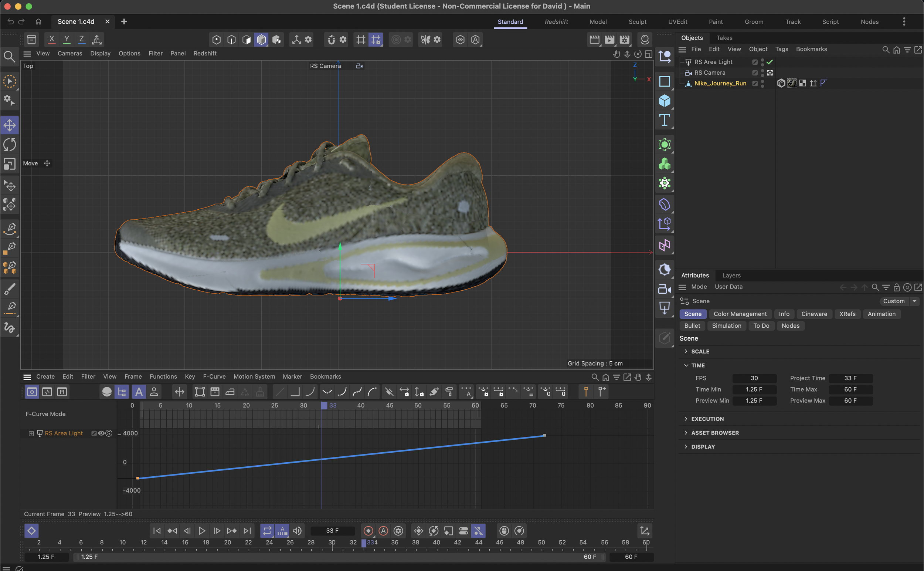The image size is (924, 571).
Task: Click the F-Curve start keyframe point
Action: (138, 479)
